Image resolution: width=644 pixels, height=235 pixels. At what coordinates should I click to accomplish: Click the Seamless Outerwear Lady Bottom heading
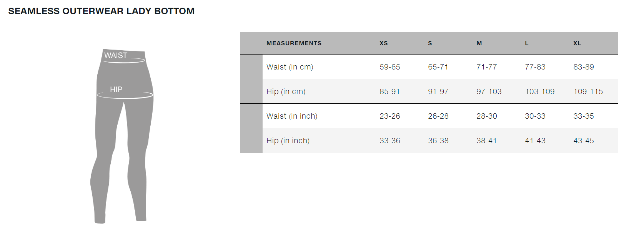tap(102, 11)
